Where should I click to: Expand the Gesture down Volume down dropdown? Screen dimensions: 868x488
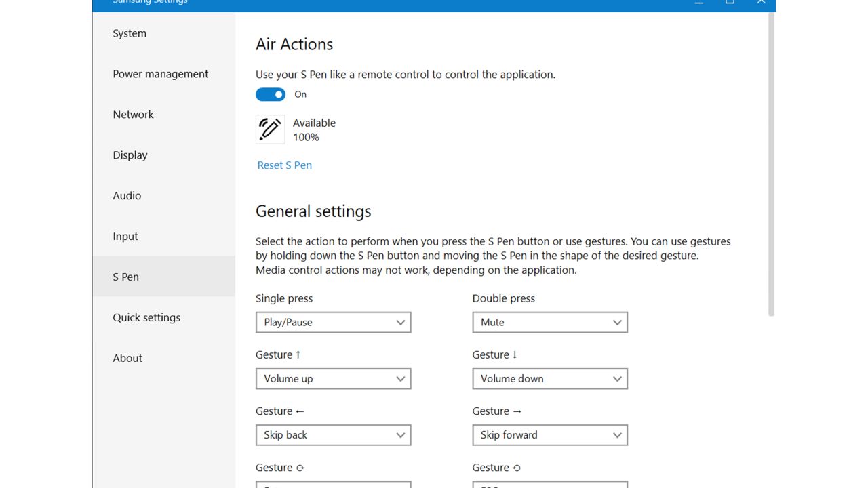point(550,378)
